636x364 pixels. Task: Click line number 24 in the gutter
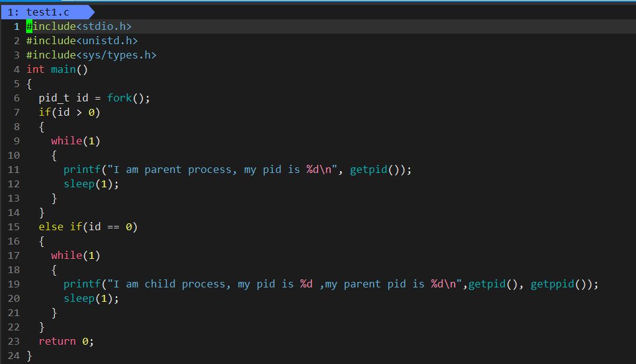[x=14, y=356]
